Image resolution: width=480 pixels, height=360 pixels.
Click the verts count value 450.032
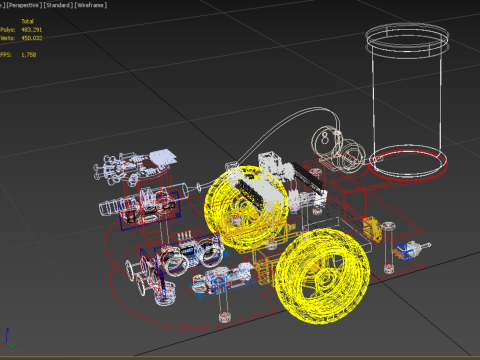pyautogui.click(x=32, y=38)
